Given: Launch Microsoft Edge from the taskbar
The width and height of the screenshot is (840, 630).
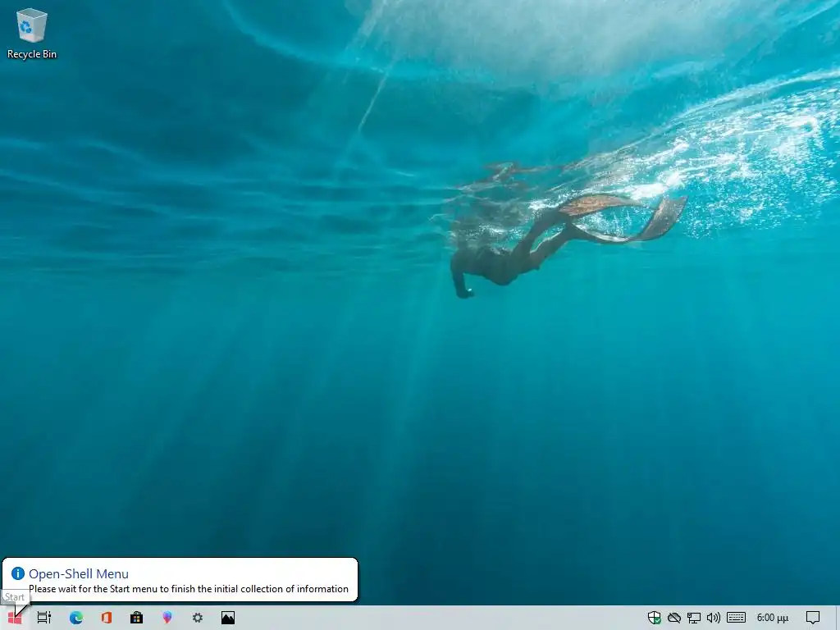Looking at the screenshot, I should tap(76, 618).
